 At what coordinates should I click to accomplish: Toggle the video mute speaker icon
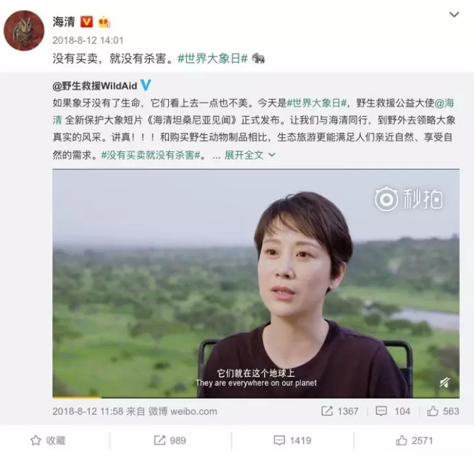tap(445, 382)
